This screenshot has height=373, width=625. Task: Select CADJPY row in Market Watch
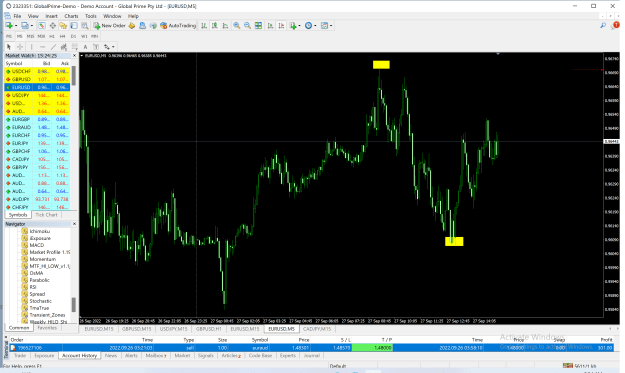pos(37,159)
